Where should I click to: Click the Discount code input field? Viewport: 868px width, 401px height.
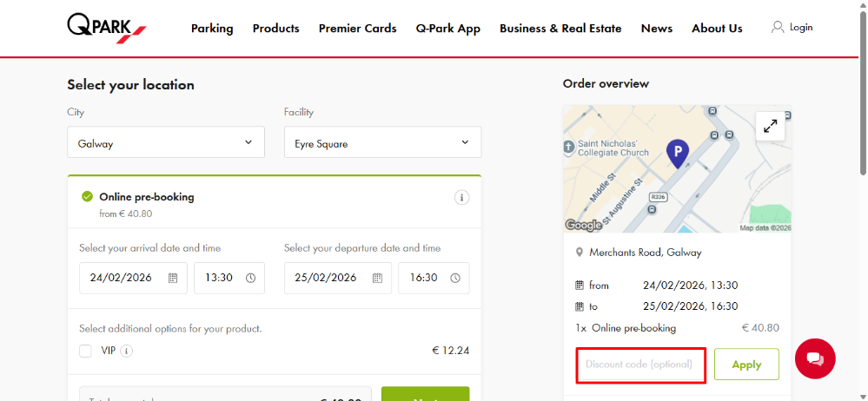click(x=641, y=365)
